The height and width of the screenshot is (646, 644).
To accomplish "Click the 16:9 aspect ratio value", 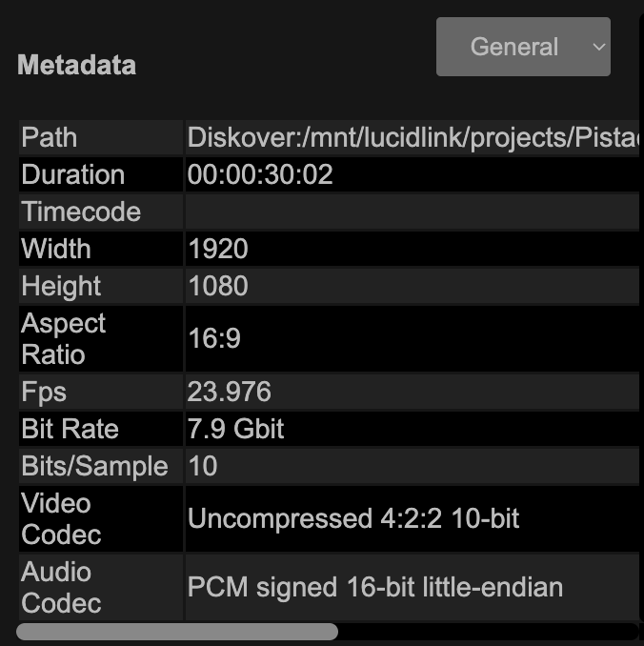I will tap(214, 339).
